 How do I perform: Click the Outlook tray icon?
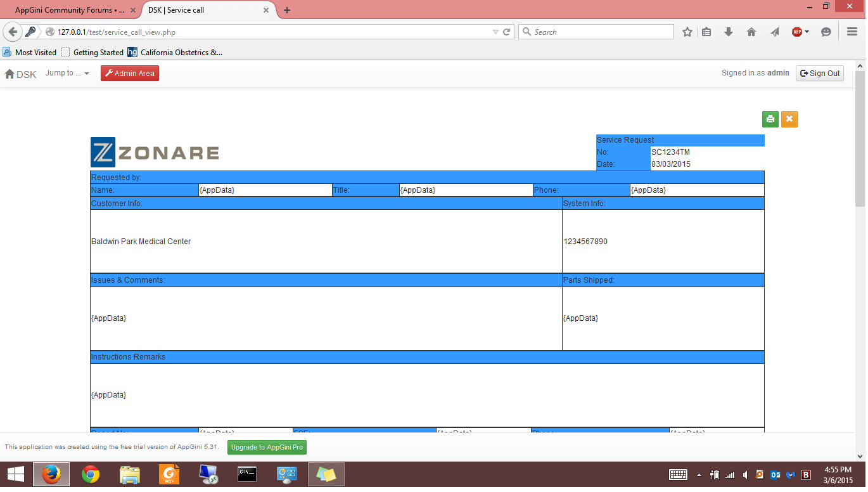[x=775, y=474]
